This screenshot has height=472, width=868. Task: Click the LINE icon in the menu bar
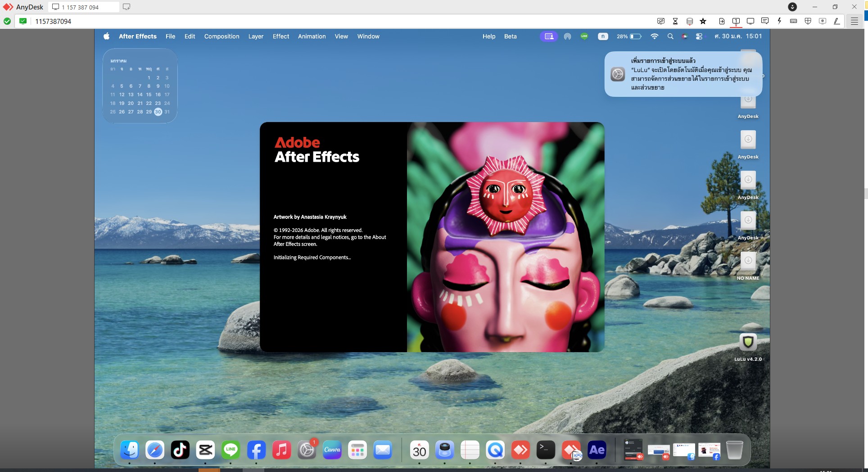[x=584, y=36]
